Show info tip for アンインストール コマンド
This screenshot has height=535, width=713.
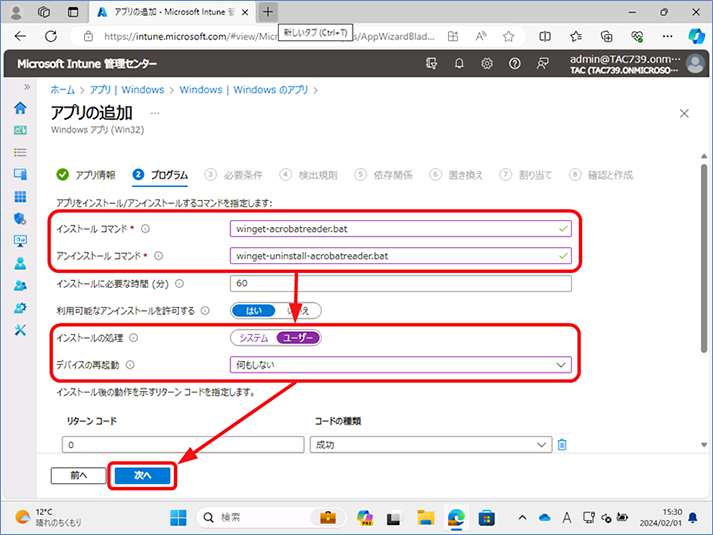pos(158,256)
